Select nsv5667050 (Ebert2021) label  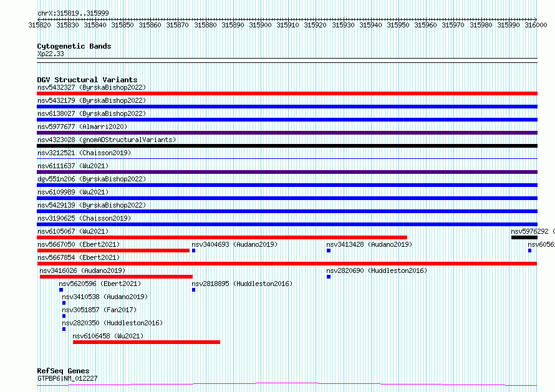point(79,244)
